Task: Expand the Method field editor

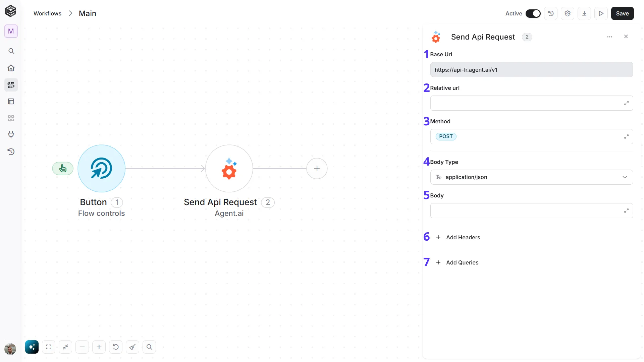Action: pos(626,137)
